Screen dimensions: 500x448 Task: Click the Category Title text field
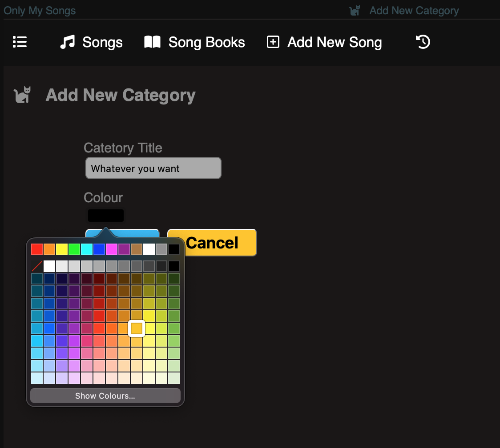[153, 168]
